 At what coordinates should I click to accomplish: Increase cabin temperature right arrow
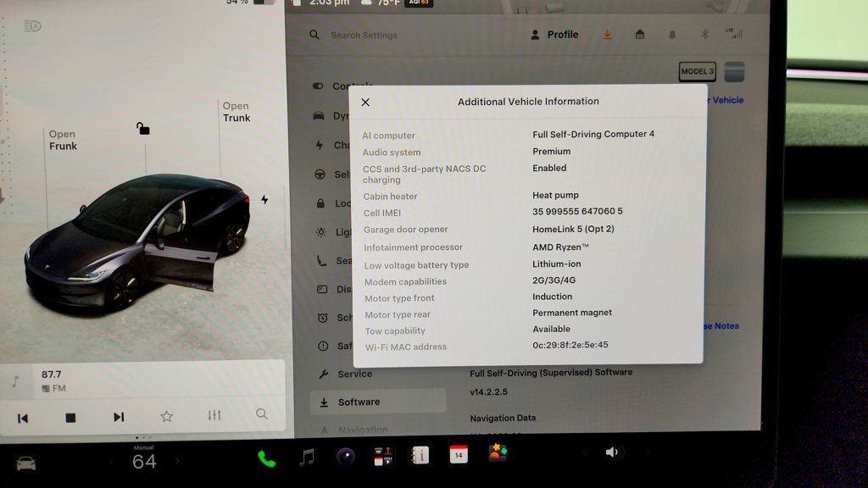(177, 460)
